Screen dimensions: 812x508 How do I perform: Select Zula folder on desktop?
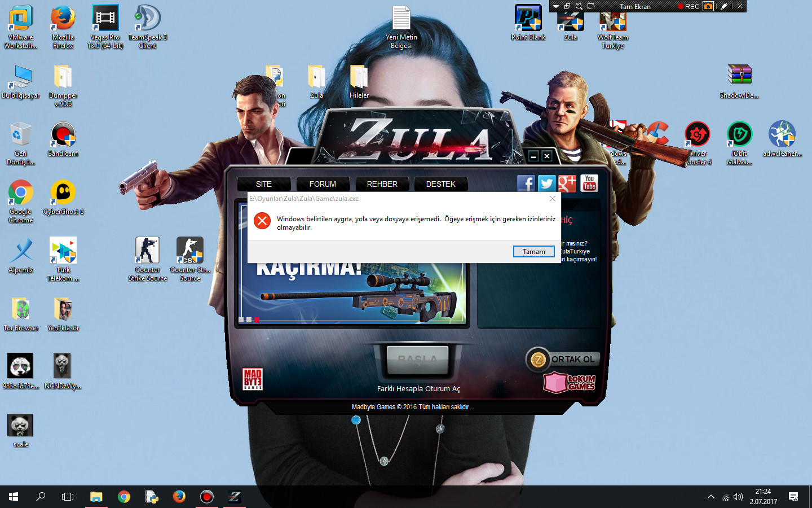[x=317, y=82]
